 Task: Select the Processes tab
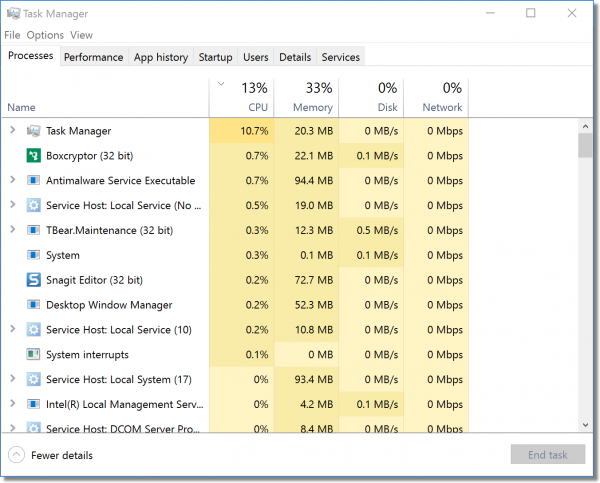(x=31, y=56)
